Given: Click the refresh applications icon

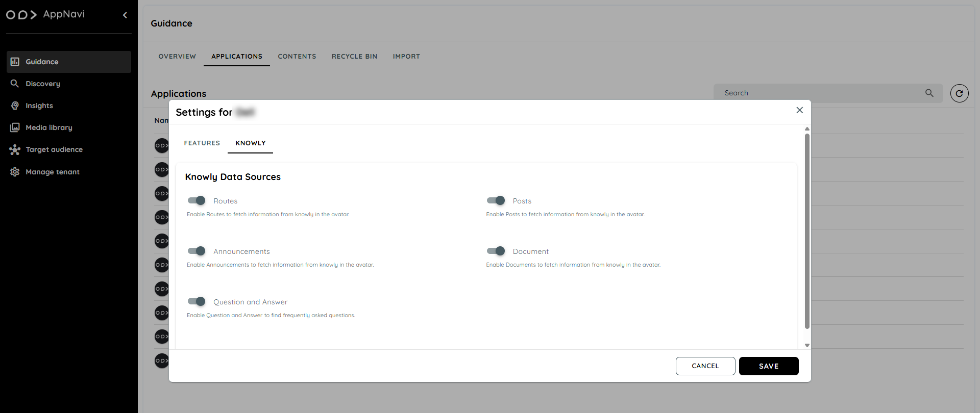Looking at the screenshot, I should tap(959, 93).
